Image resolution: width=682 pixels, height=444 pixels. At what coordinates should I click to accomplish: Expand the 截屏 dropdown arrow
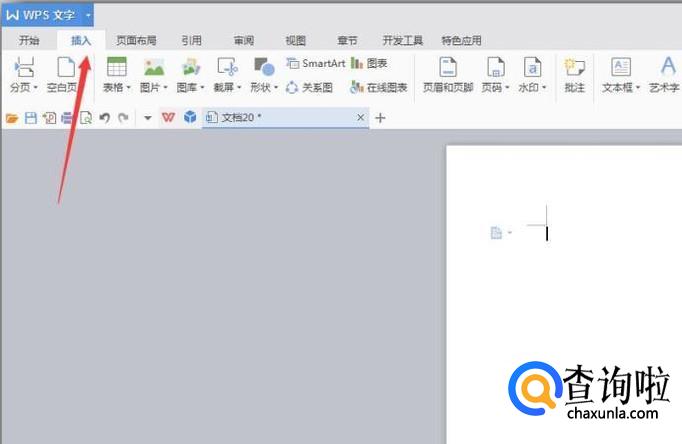pyautogui.click(x=239, y=88)
